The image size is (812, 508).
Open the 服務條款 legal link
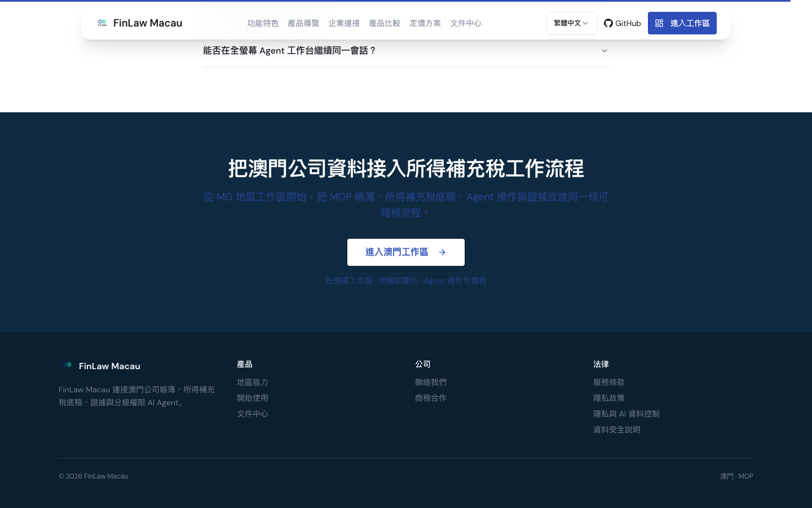point(609,382)
